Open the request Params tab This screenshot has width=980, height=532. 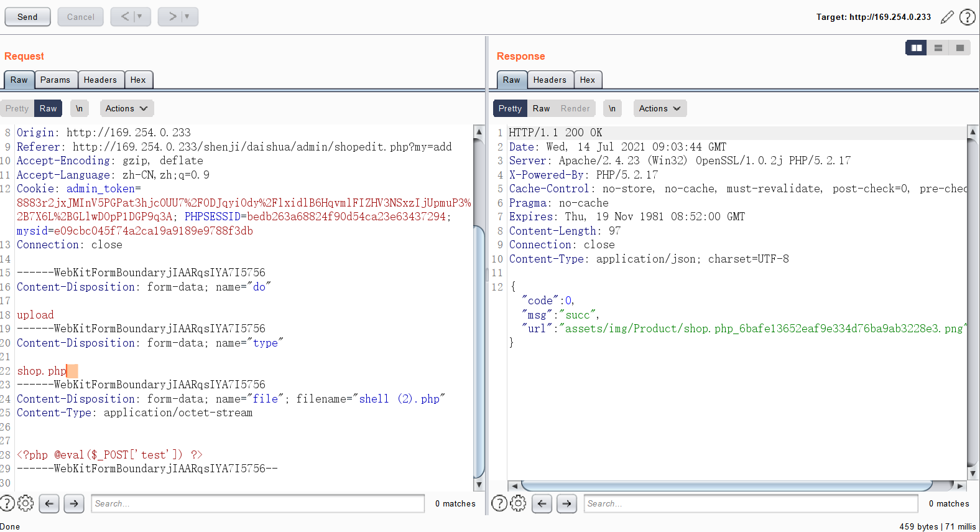coord(55,80)
